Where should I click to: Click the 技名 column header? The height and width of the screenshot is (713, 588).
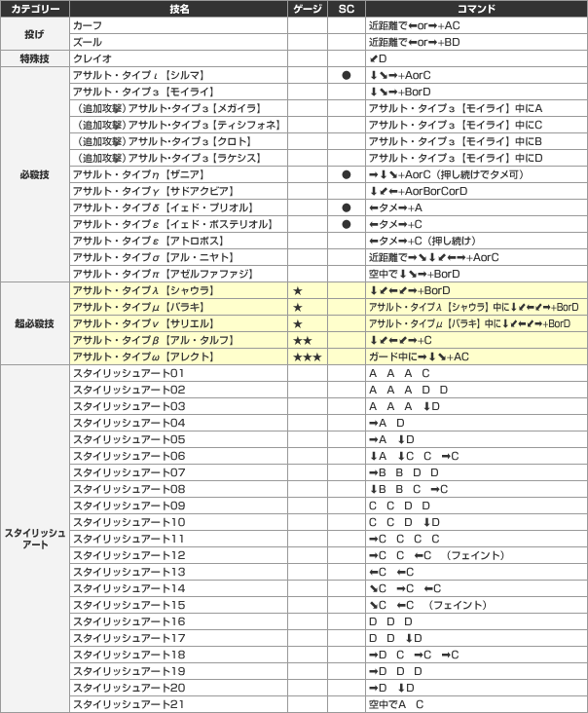[178, 9]
